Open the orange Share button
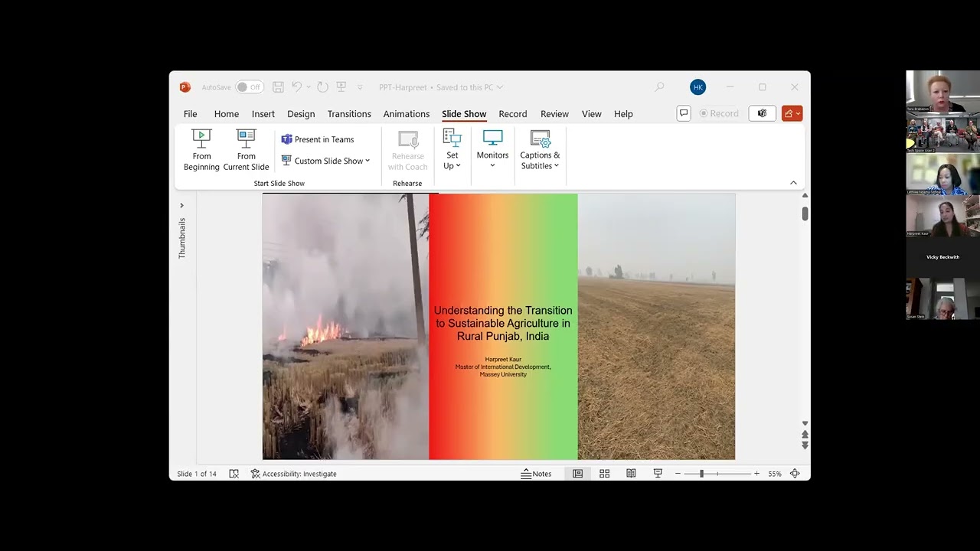 (792, 113)
